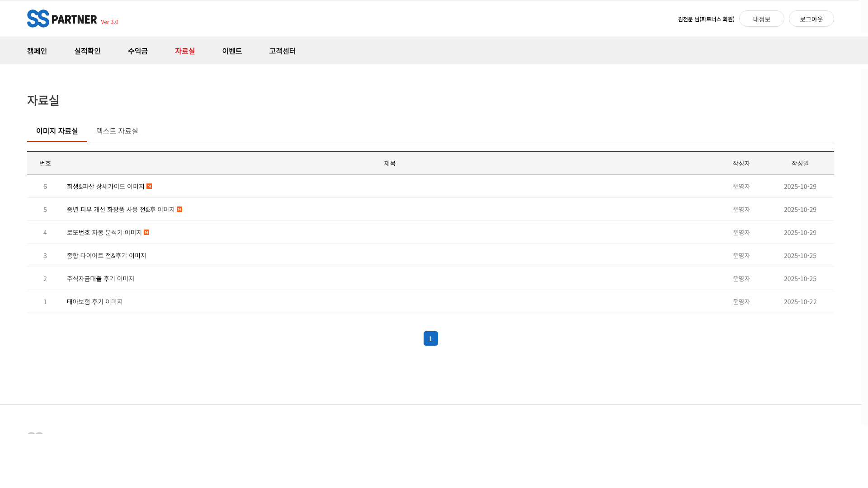
Task: Open the 회생&파산 상세가이드 이미지 post
Action: (x=105, y=186)
